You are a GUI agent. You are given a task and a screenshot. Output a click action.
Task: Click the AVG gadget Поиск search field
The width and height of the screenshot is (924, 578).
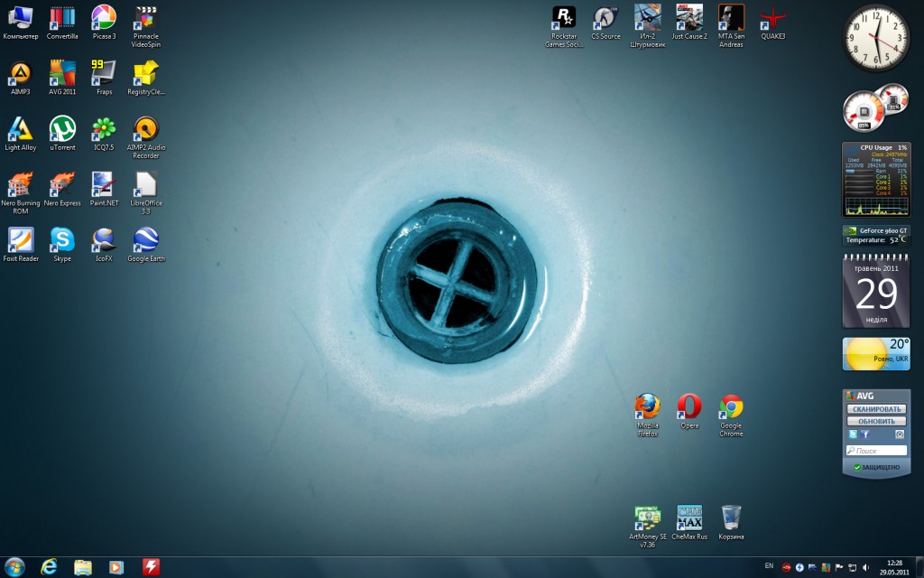[x=876, y=450]
